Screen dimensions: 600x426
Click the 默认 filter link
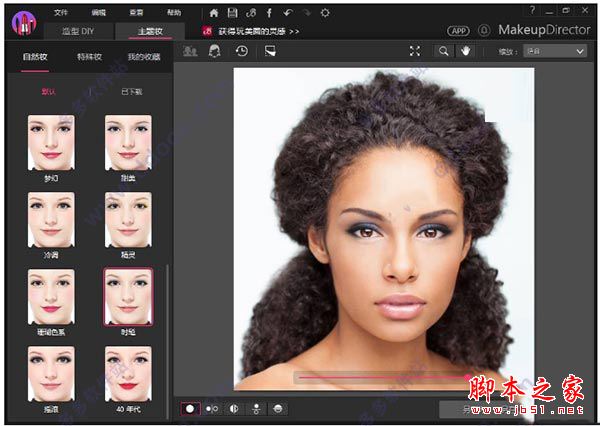click(x=49, y=91)
